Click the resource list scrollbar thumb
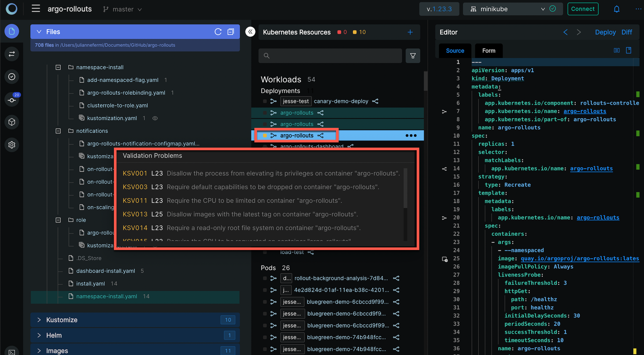Viewport: 644px width, 355px height. pos(426,81)
